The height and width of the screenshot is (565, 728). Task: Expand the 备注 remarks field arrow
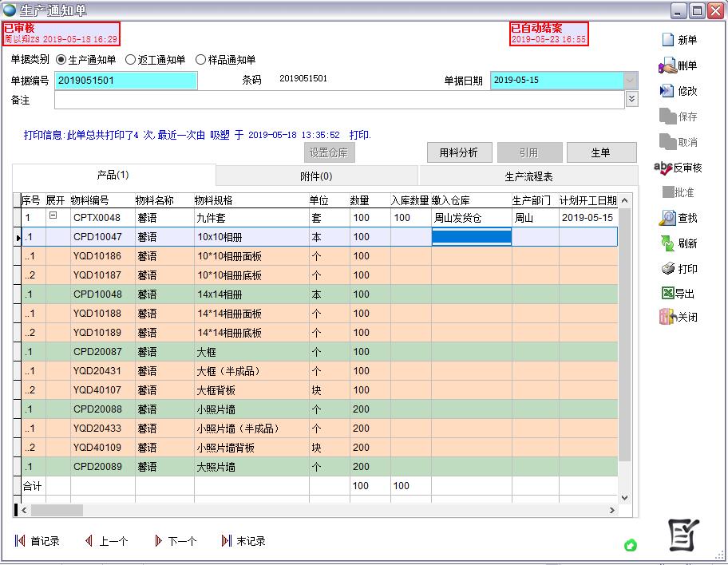[631, 99]
